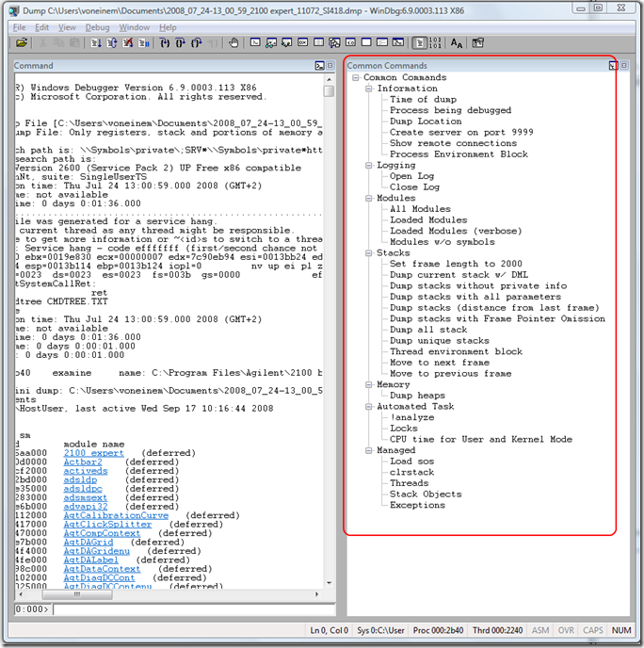Image resolution: width=644 pixels, height=648 pixels.
Task: Click the AgtCalibrationCurve module link
Action: tap(116, 515)
